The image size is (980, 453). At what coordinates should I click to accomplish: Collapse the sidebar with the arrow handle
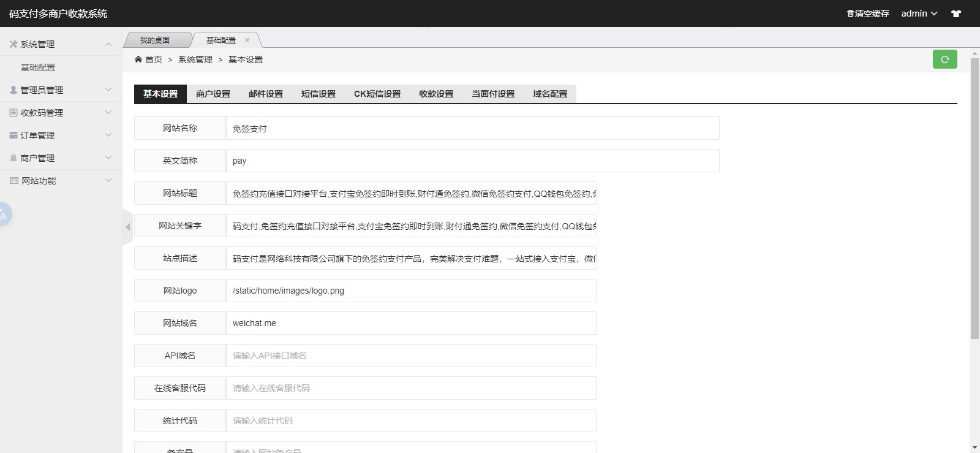(x=127, y=227)
